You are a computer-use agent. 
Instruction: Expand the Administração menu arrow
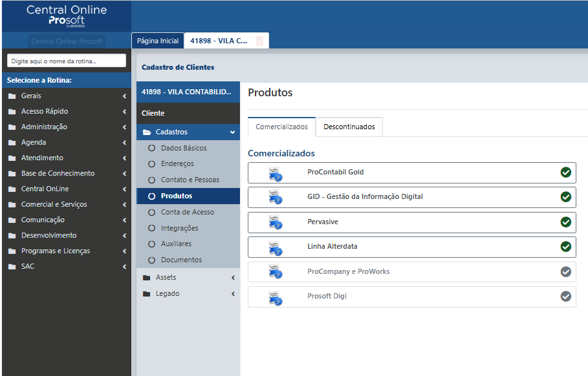click(124, 127)
